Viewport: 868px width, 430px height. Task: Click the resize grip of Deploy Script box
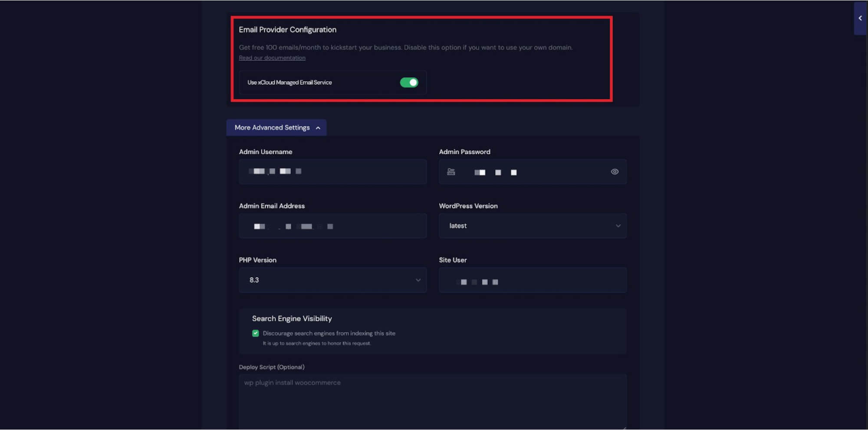coord(624,427)
